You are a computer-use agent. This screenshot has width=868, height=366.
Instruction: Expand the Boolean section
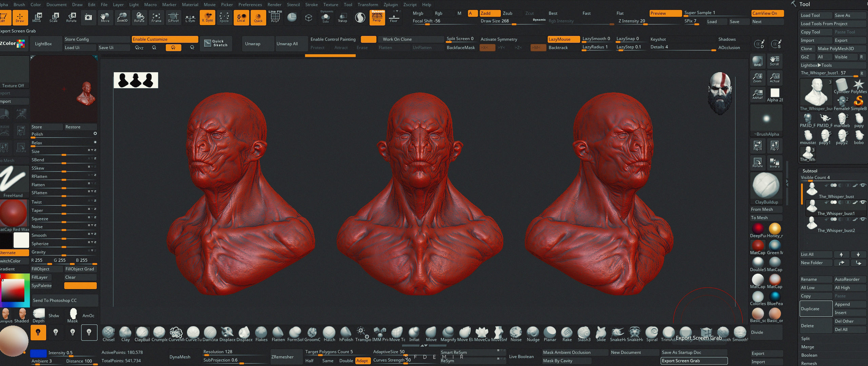tap(809, 355)
